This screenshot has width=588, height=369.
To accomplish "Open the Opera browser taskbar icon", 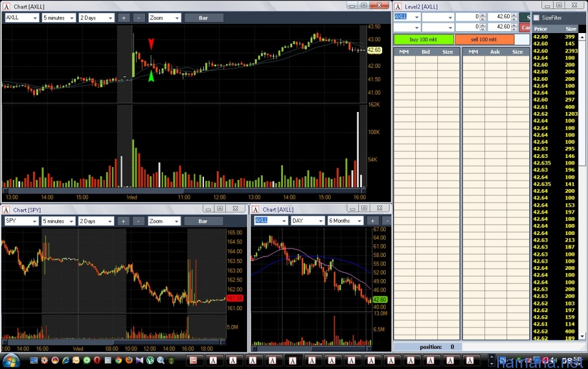I will point(97,360).
